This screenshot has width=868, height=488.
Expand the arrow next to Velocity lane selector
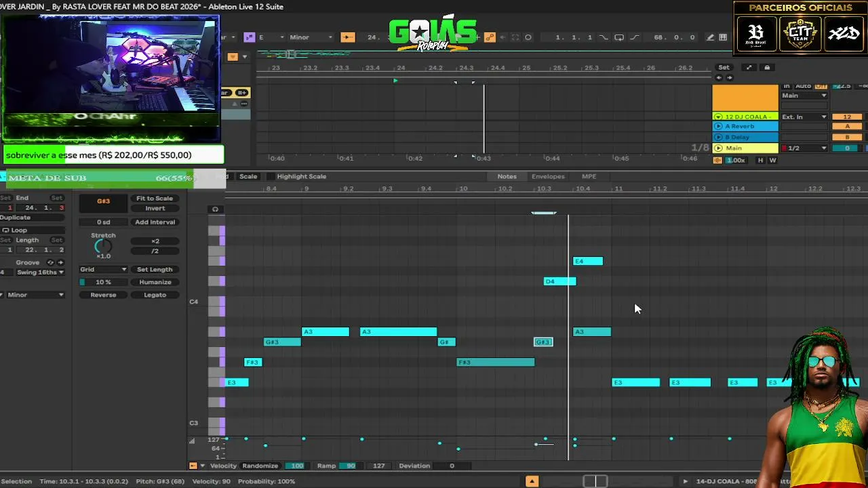[x=202, y=466]
